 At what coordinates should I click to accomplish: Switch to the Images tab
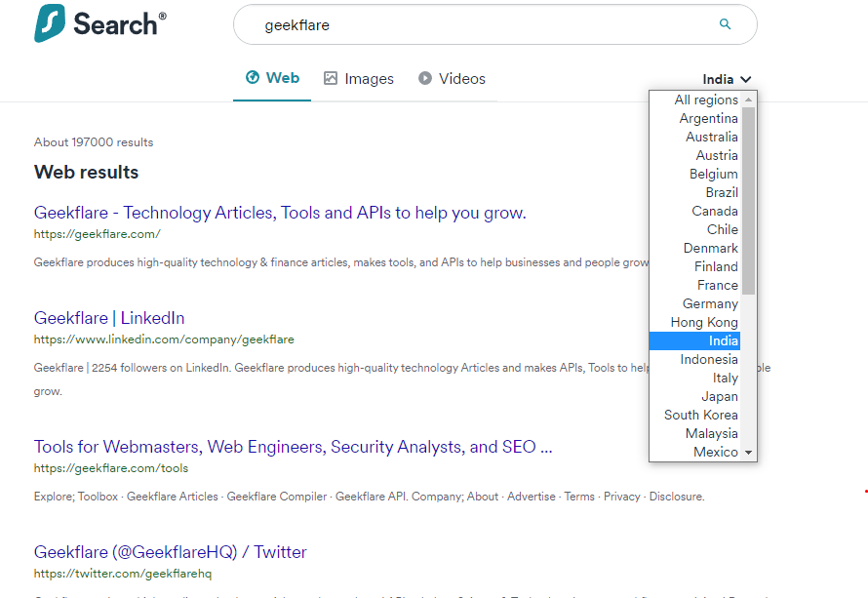pos(369,79)
